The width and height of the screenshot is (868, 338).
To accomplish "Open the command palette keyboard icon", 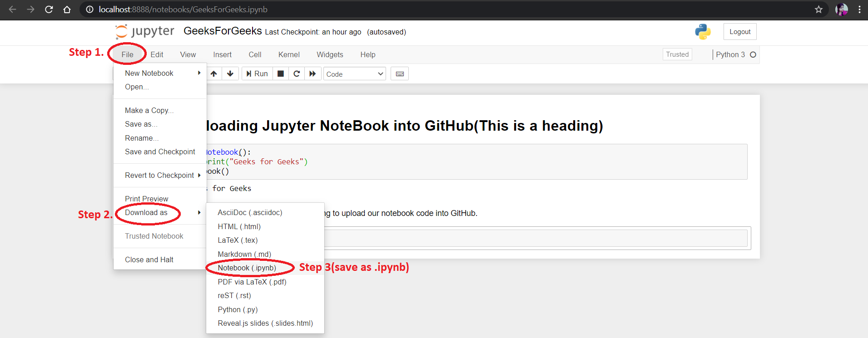I will pos(400,73).
